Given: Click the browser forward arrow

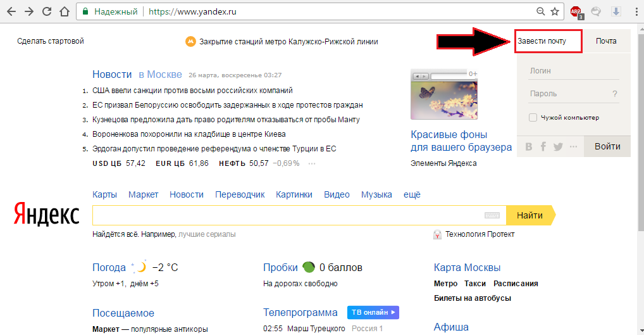Looking at the screenshot, I should coord(28,11).
